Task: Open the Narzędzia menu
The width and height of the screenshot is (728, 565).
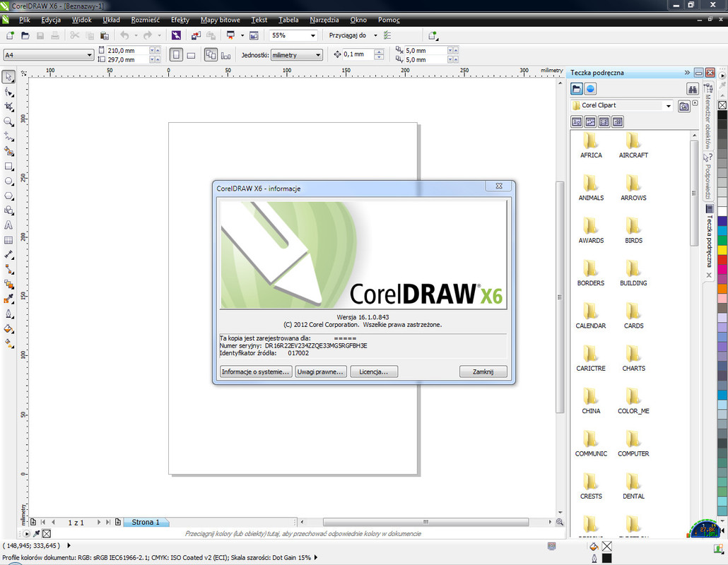Action: coord(324,20)
